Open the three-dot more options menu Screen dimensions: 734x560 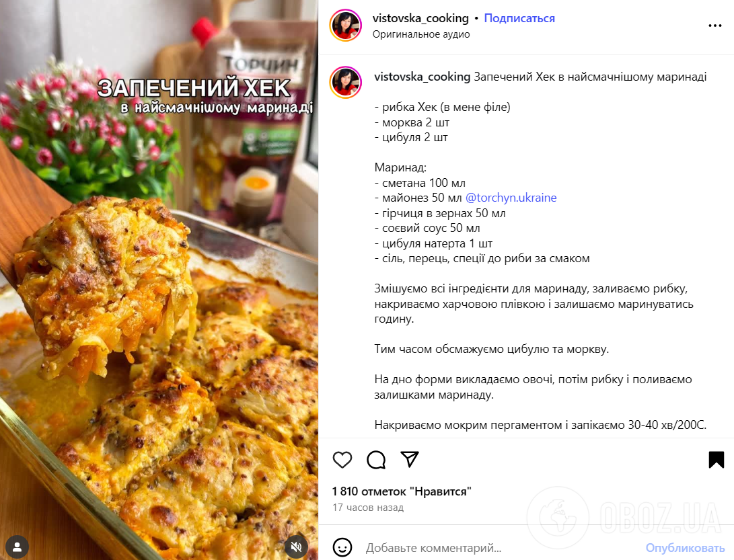tap(714, 26)
